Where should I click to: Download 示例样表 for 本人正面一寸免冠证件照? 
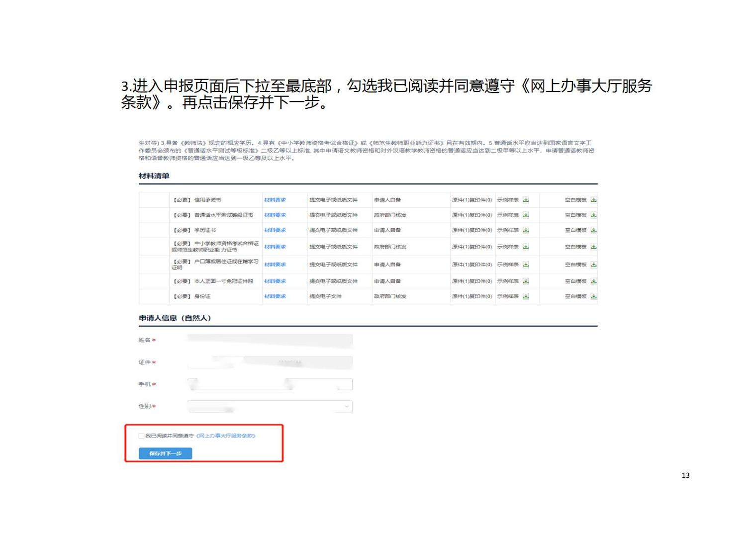point(526,281)
